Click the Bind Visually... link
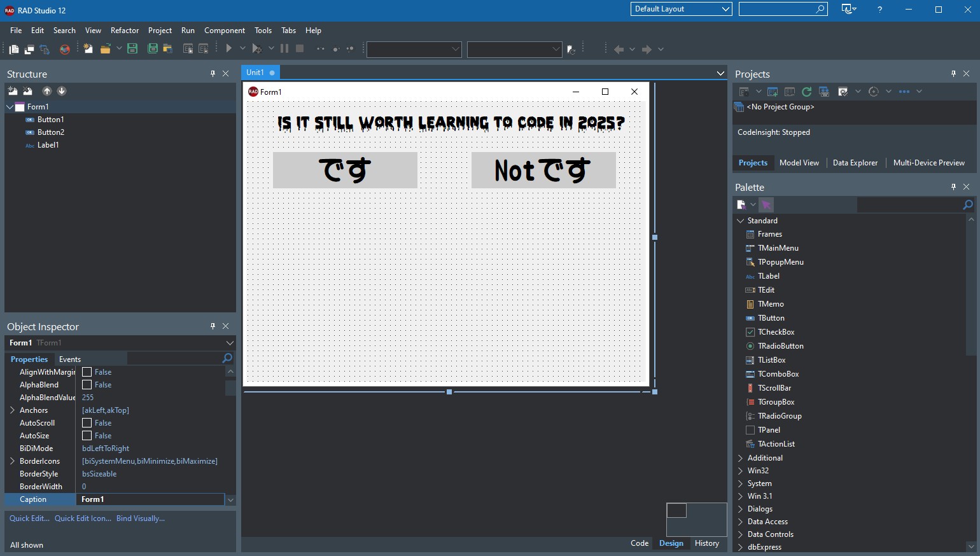 (x=141, y=518)
